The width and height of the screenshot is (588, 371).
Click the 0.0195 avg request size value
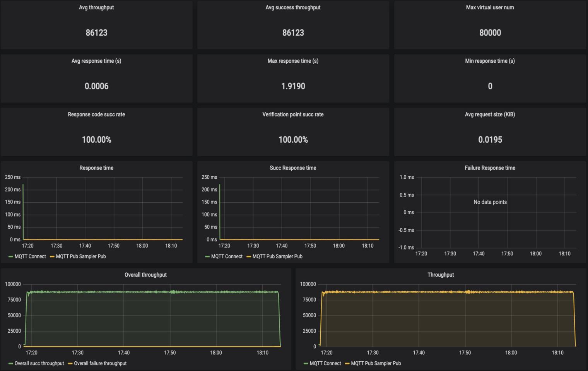490,140
